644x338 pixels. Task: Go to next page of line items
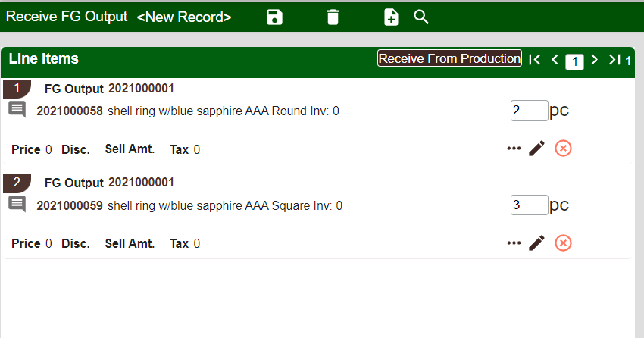coord(594,60)
